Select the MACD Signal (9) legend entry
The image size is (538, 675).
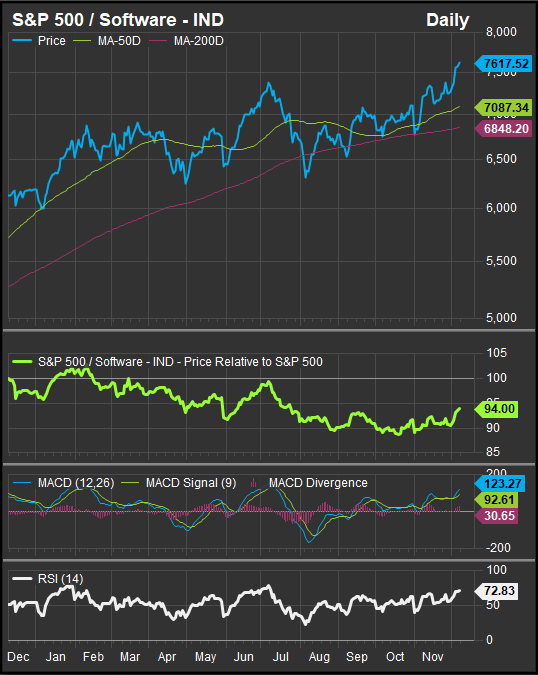[x=179, y=483]
